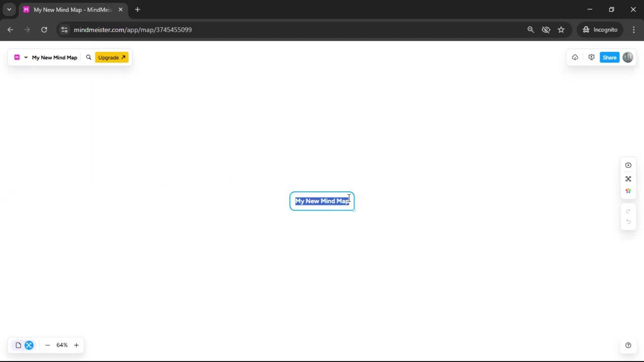Click the root topic text field
The image size is (644, 362).
322,201
